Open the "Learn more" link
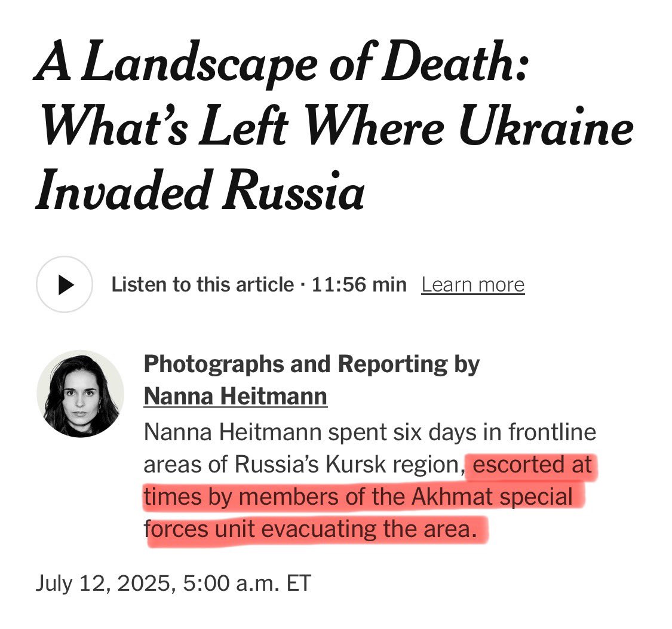 point(472,285)
